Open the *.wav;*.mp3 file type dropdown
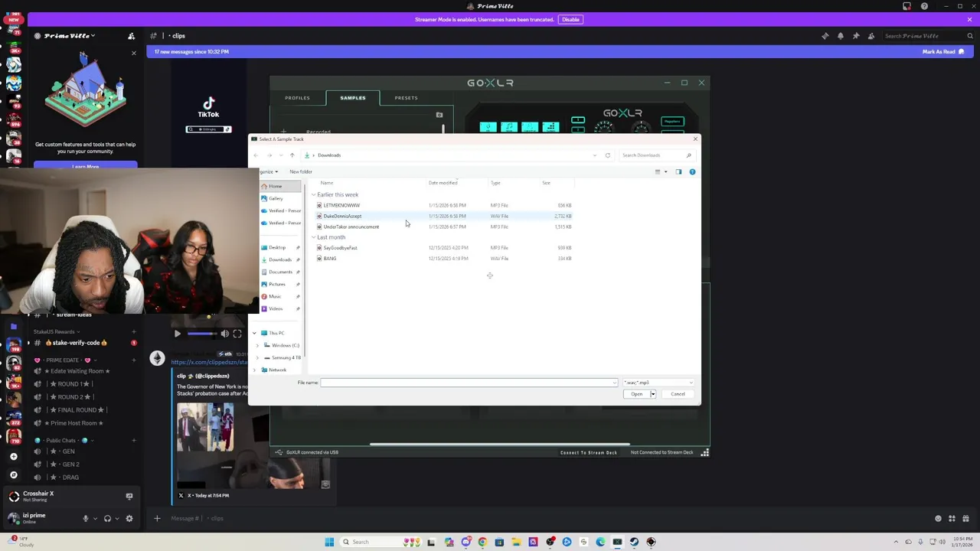 658,383
